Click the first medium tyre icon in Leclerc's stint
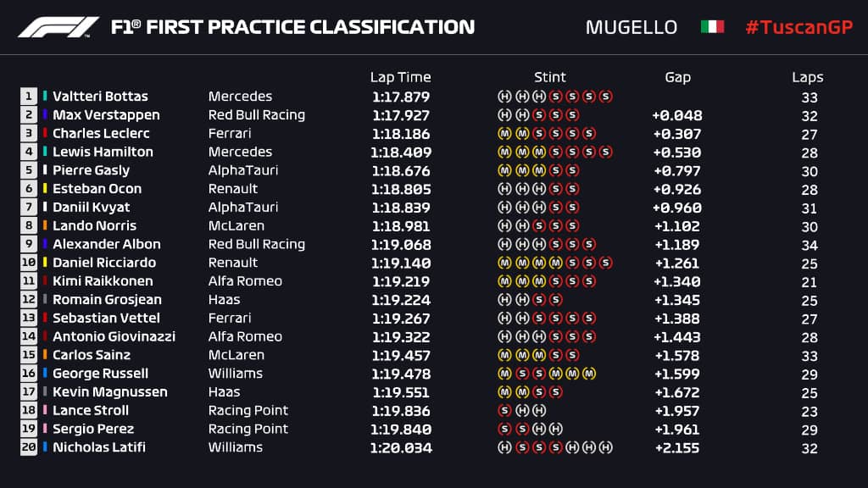Viewport: 868px width, 488px height. tap(504, 134)
